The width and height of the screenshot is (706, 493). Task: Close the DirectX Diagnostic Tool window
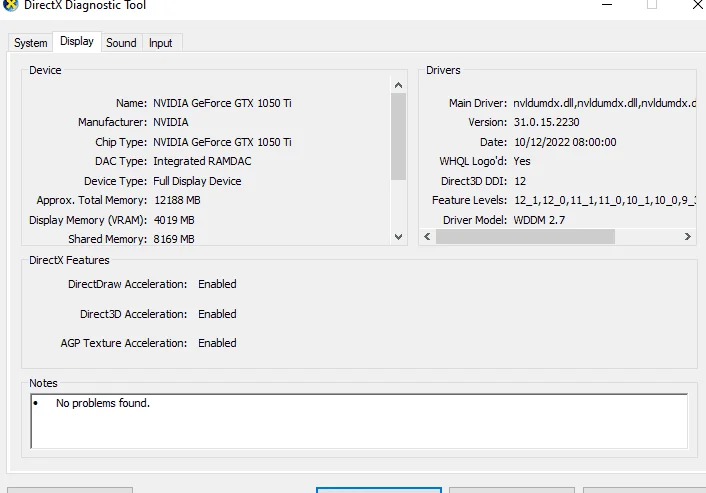[698, 5]
